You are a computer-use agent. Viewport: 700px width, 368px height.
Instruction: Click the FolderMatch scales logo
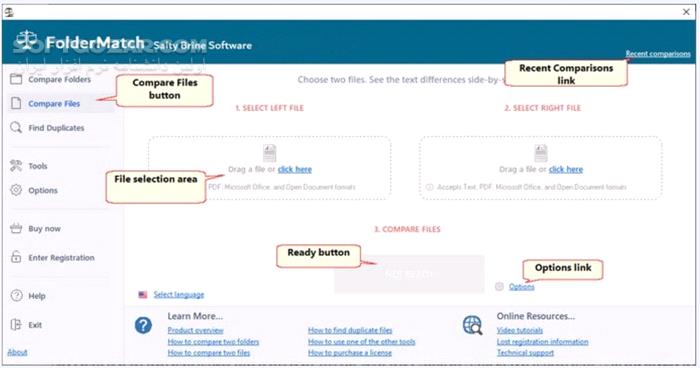point(26,41)
